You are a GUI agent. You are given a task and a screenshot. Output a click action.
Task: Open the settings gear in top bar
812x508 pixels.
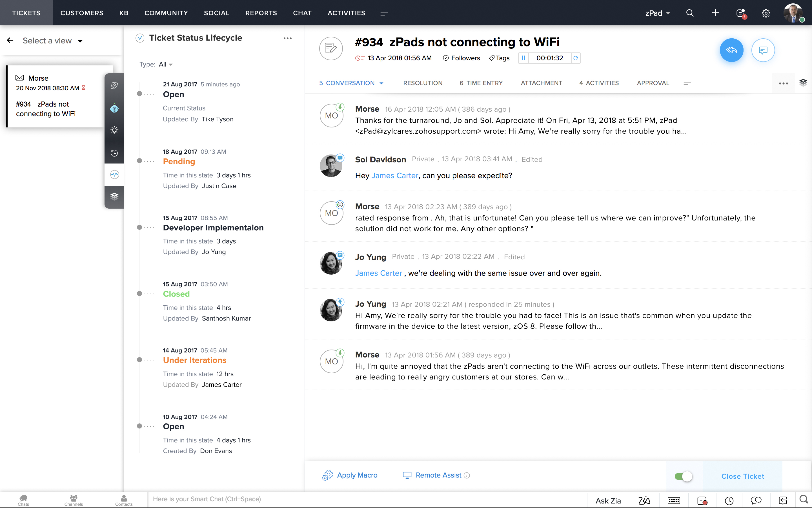point(766,13)
